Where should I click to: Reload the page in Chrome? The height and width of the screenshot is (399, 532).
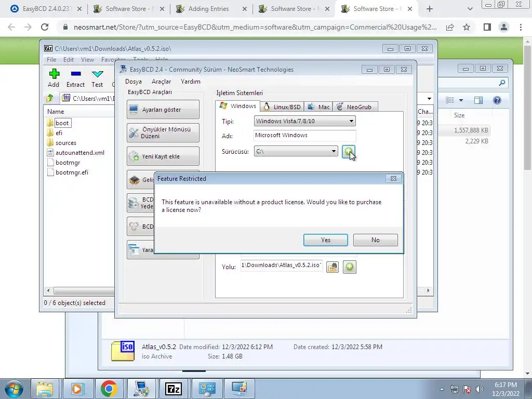[x=45, y=27]
